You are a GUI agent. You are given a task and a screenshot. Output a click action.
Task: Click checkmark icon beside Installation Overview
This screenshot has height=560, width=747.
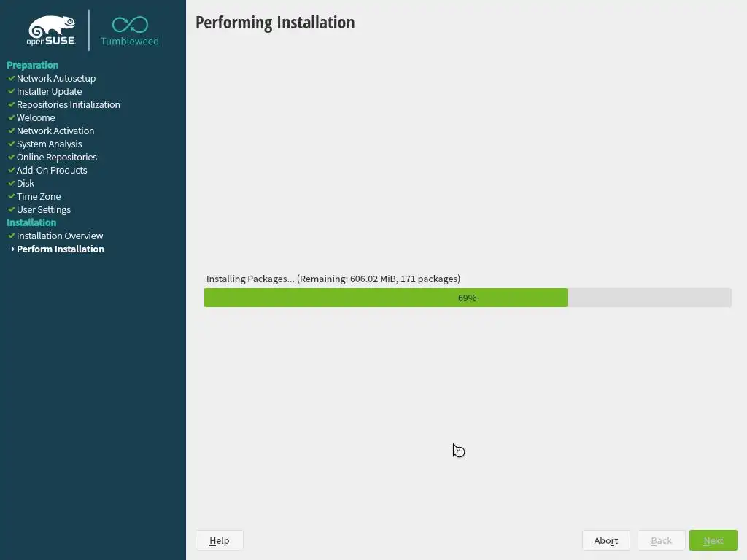click(12, 236)
